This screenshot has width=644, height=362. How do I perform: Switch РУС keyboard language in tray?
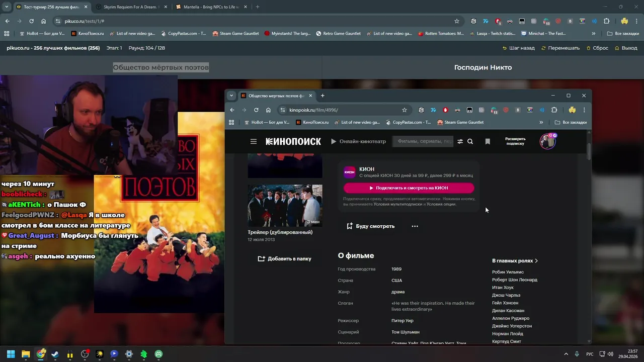590,354
